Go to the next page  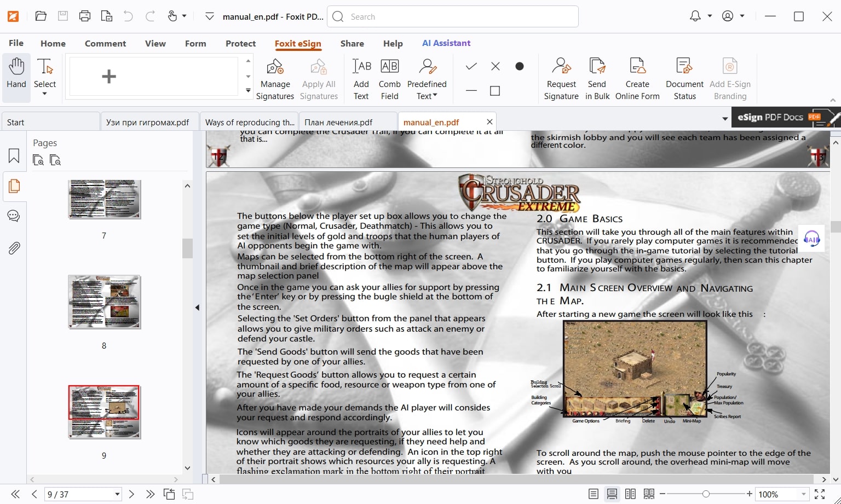point(131,494)
